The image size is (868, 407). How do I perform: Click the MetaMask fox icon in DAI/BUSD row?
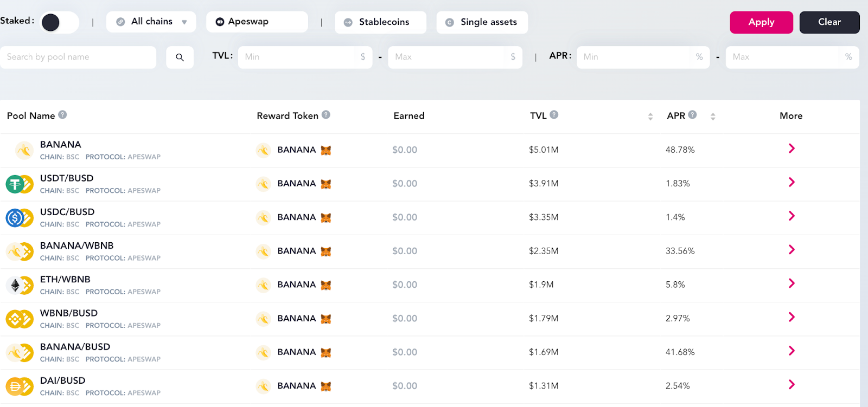(325, 386)
